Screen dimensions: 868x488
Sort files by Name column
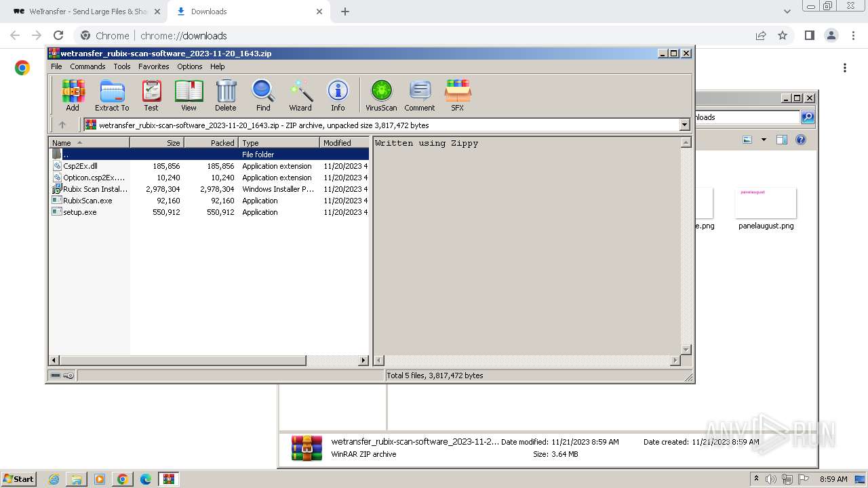pos(90,143)
